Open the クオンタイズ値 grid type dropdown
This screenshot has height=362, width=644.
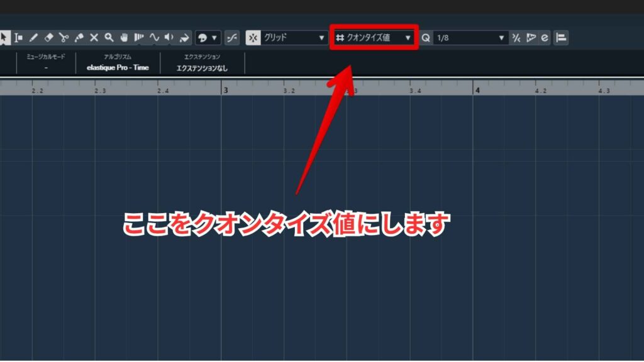[374, 38]
